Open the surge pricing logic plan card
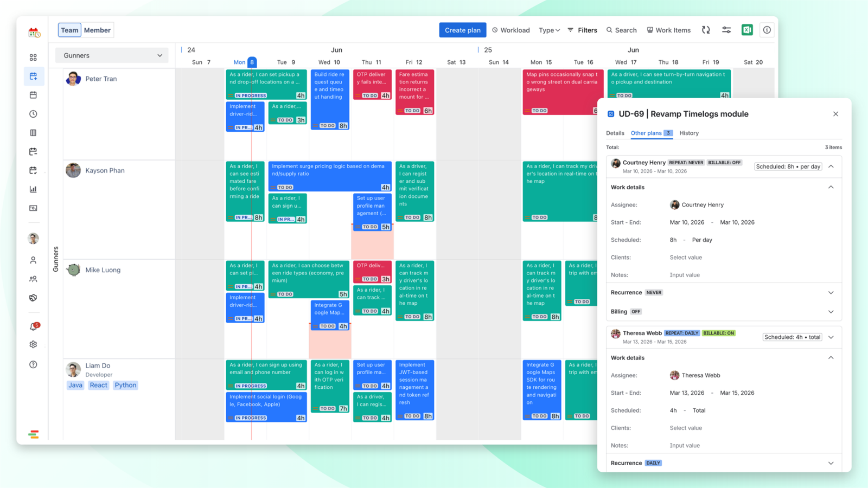Image resolution: width=868 pixels, height=488 pixels. 330,176
